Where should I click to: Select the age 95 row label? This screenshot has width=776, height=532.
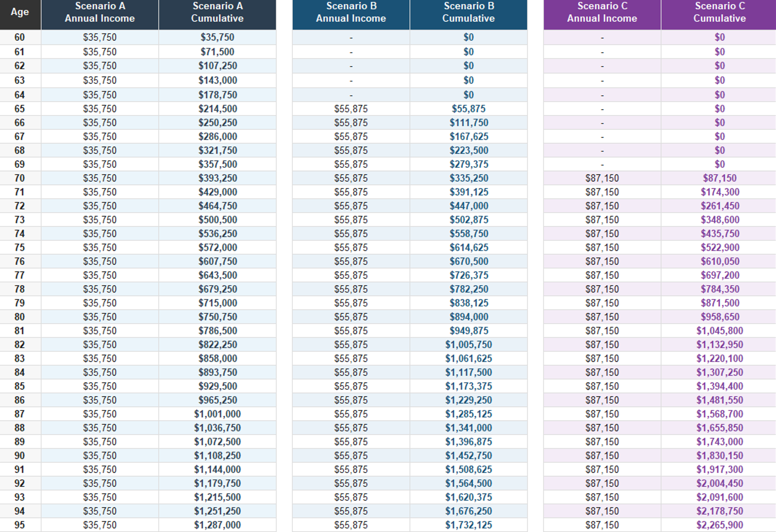pyautogui.click(x=20, y=525)
